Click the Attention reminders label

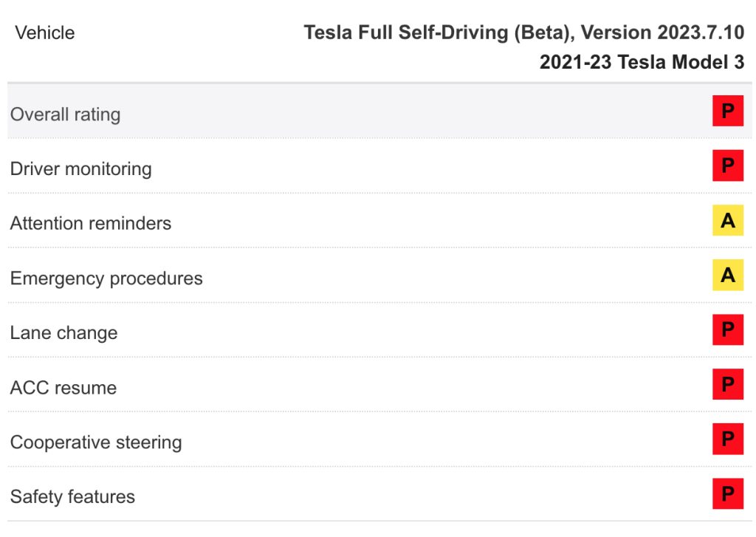click(x=91, y=223)
